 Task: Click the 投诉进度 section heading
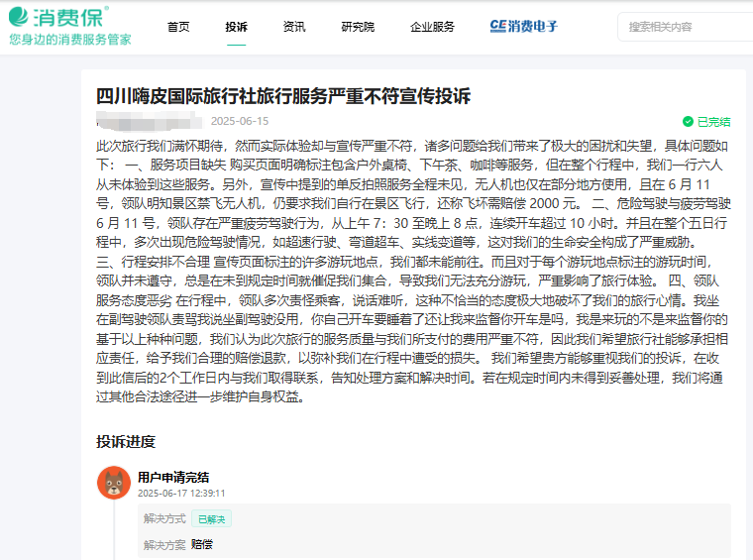(x=126, y=442)
